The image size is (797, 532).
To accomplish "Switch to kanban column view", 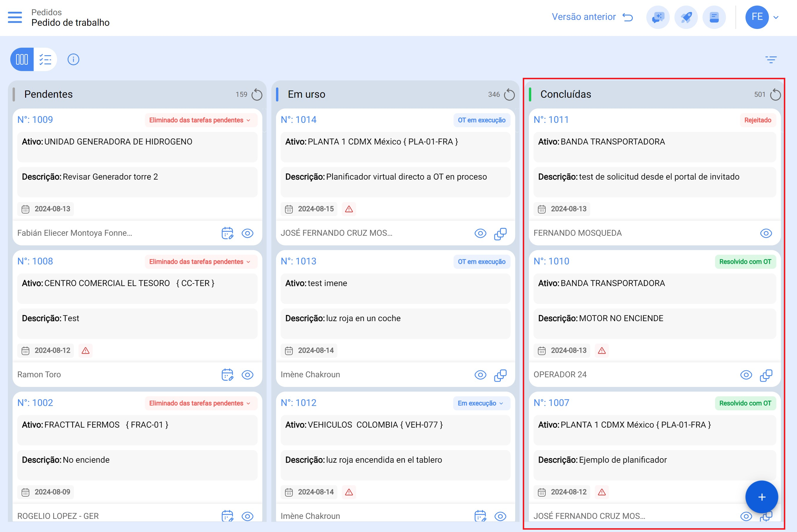I will click(x=22, y=59).
